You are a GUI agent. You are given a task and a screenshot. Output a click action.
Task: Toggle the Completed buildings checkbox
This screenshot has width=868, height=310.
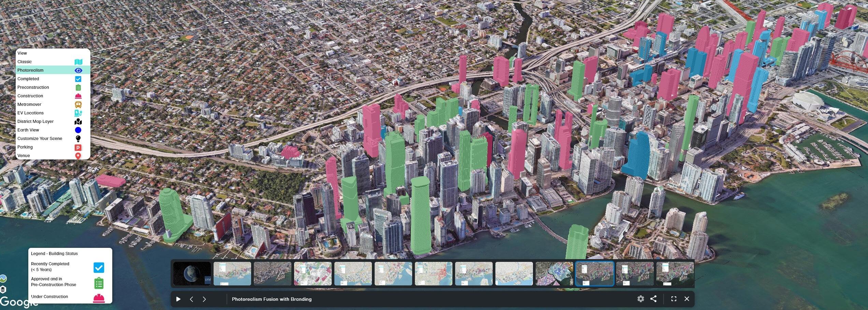(78, 79)
